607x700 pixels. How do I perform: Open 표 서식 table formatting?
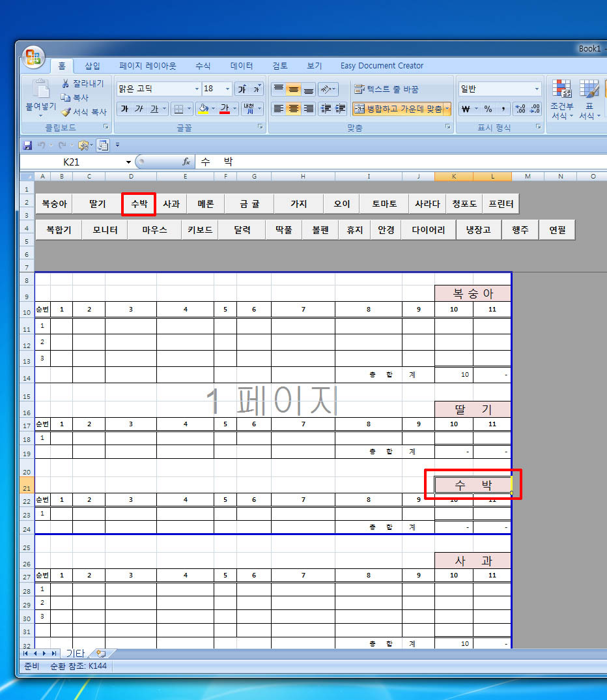point(589,100)
